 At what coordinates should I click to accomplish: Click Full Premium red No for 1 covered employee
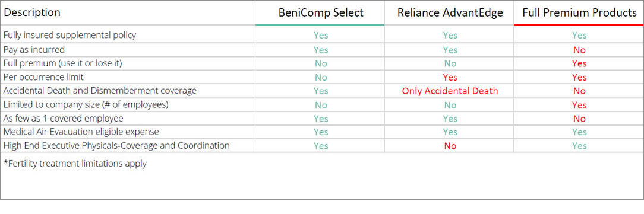(579, 119)
